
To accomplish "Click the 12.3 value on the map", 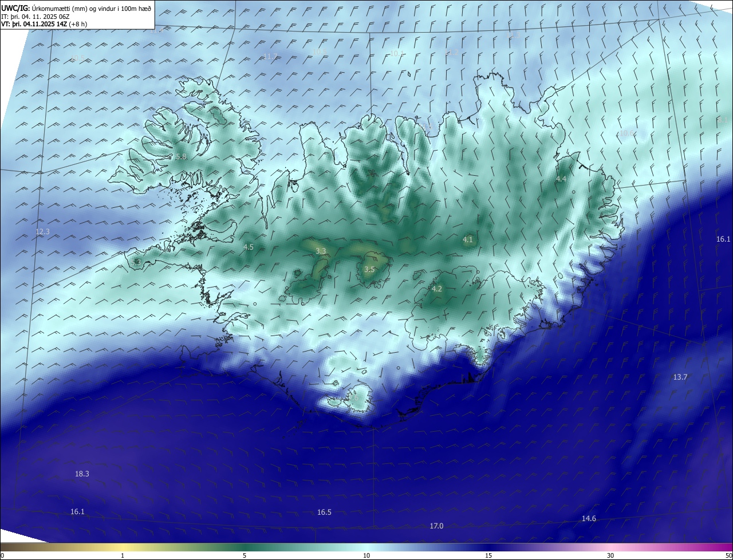I will click(x=42, y=232).
